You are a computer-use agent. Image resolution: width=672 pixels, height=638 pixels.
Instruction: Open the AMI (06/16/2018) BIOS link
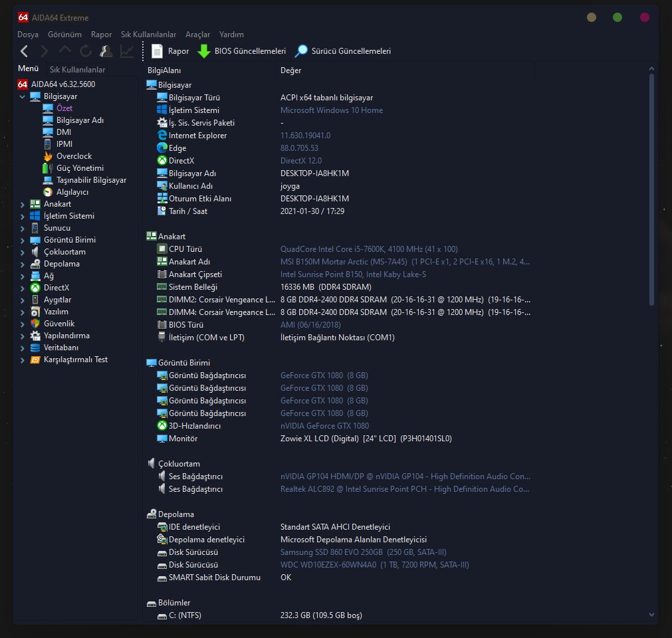tap(310, 325)
